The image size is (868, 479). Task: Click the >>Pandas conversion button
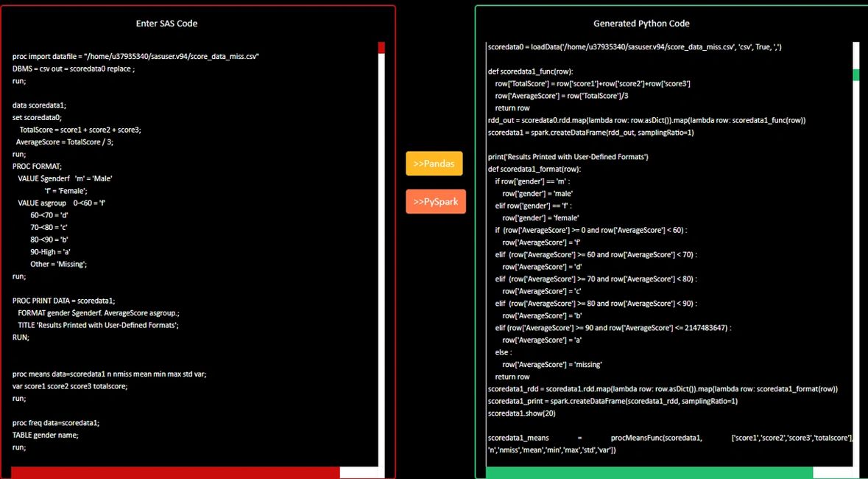[434, 164]
